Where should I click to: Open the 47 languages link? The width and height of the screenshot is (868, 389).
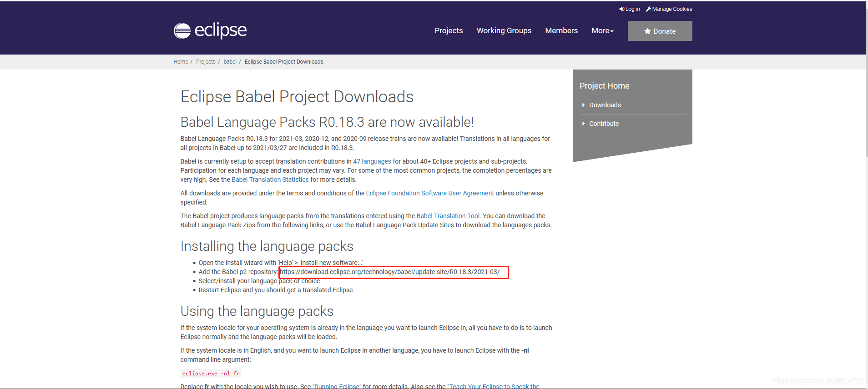372,161
